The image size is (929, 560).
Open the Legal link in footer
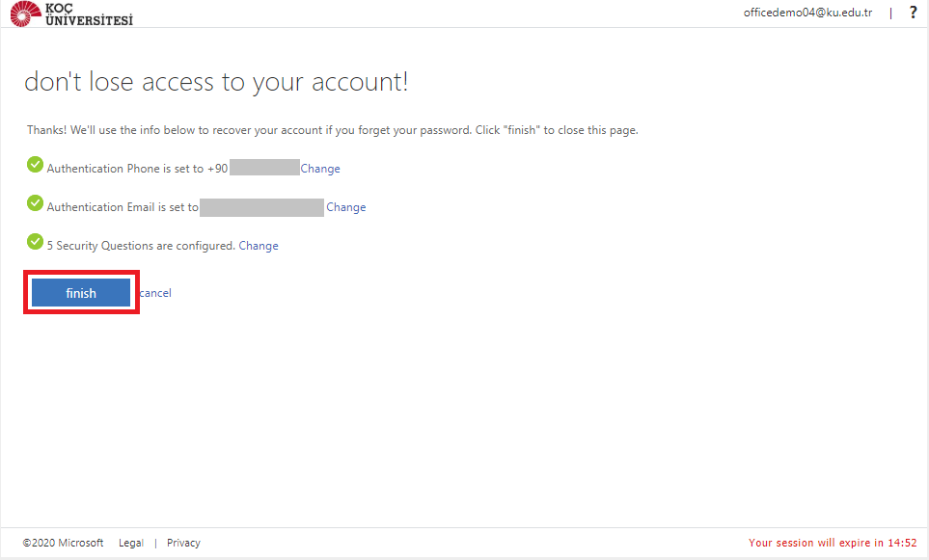pos(131,543)
